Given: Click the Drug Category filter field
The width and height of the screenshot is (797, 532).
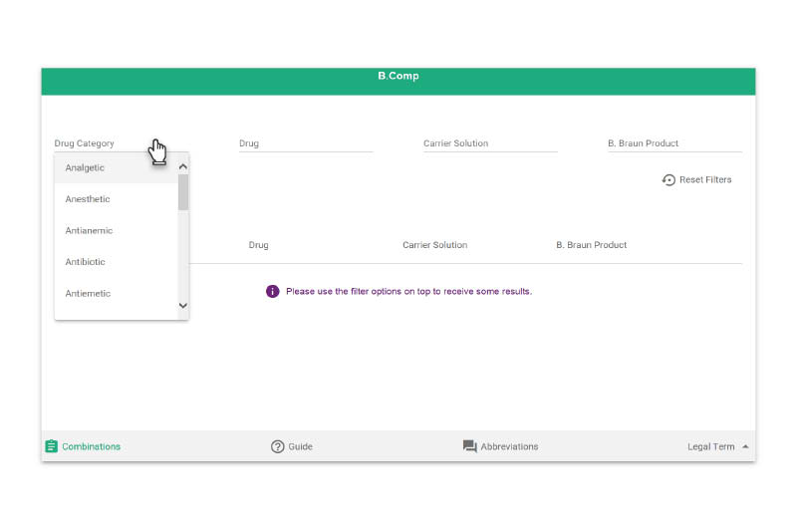Looking at the screenshot, I should point(121,143).
